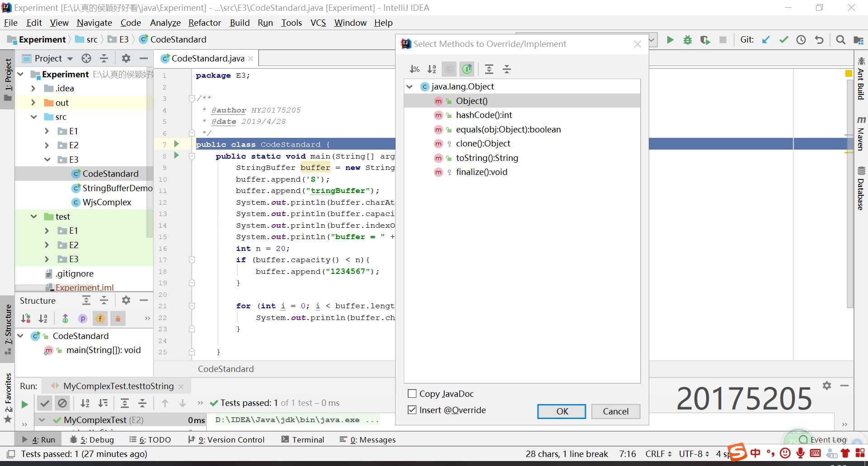Collapse the test folder
Image resolution: width=868 pixels, height=466 pixels.
click(x=33, y=217)
